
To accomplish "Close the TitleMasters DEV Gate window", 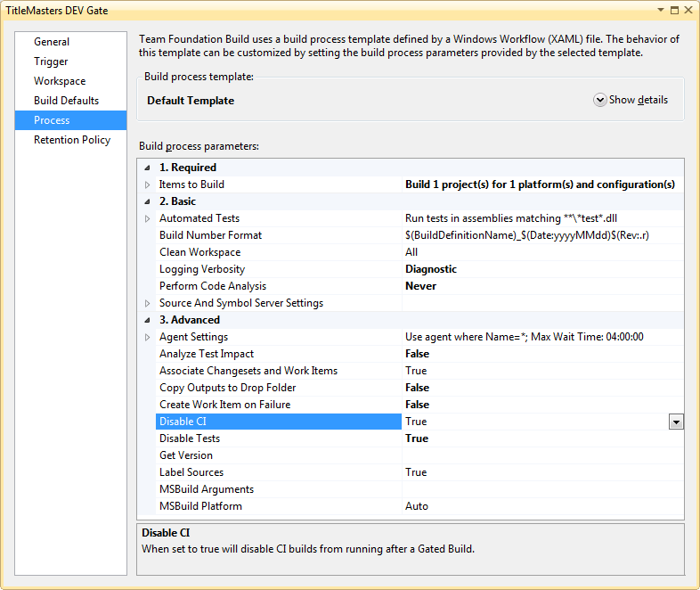I will (688, 10).
